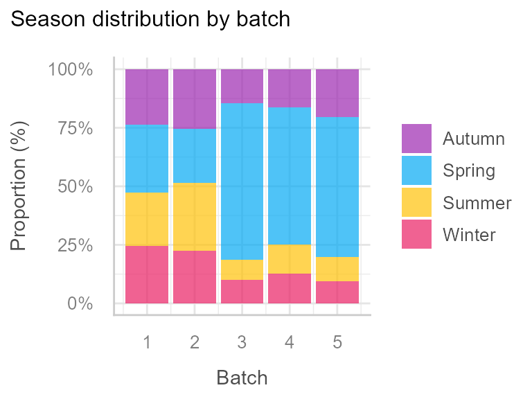Image resolution: width=532 pixels, height=399 pixels.
Task: Click the Winter segment of batch 4 bar
Action: [x=290, y=288]
